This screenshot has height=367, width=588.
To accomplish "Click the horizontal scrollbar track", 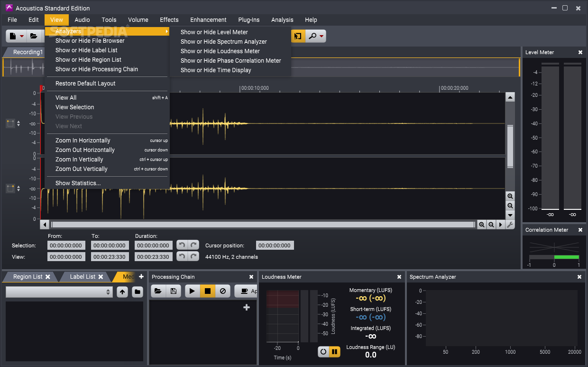I will click(263, 225).
